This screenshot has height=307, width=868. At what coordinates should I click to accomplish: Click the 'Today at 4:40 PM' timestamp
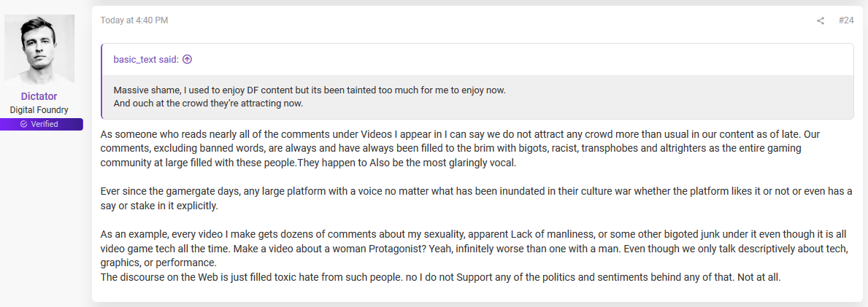(134, 20)
